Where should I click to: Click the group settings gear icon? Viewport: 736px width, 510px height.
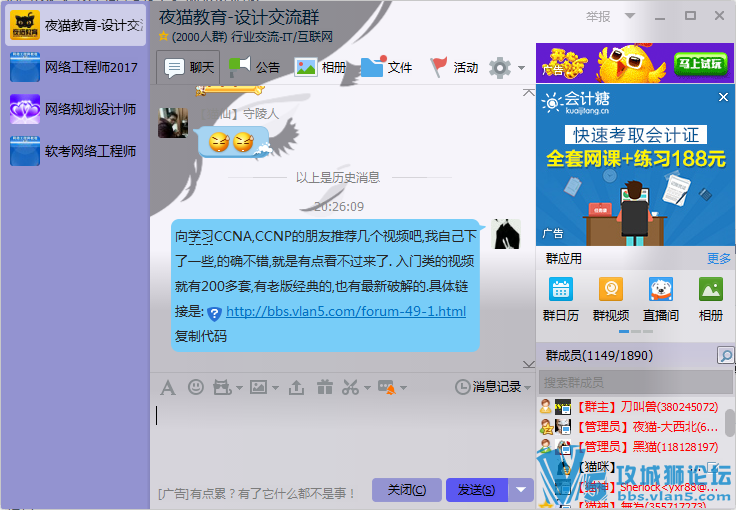500,68
